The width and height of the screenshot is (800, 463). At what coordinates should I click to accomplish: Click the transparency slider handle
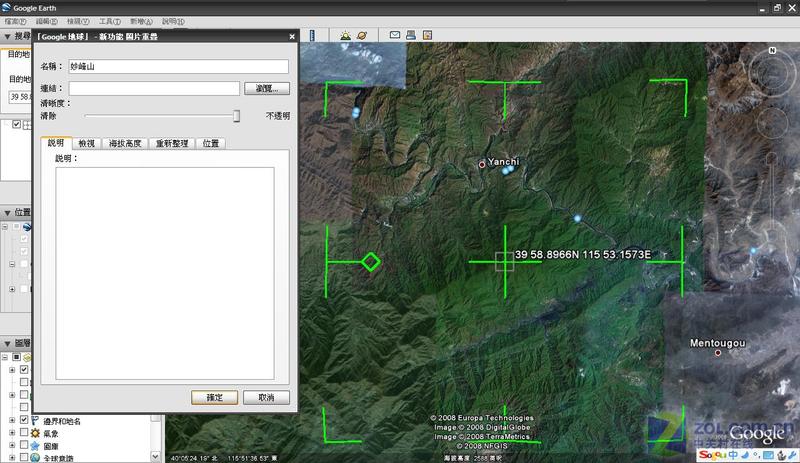[x=236, y=116]
